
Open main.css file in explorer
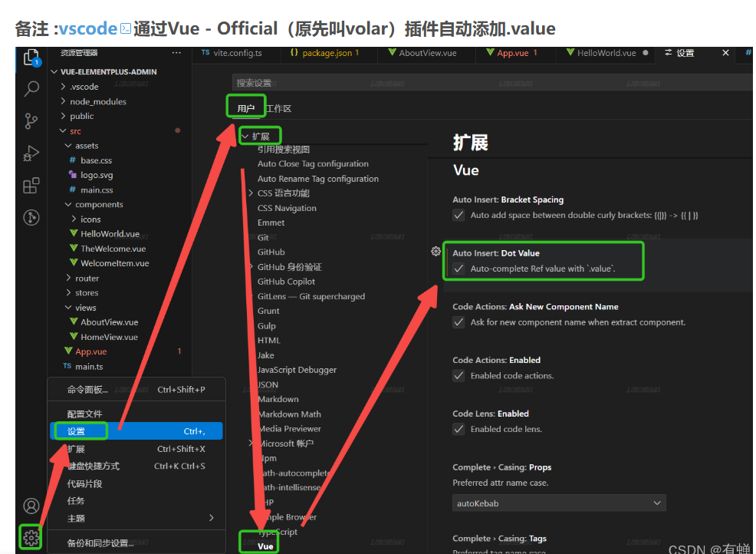point(97,190)
